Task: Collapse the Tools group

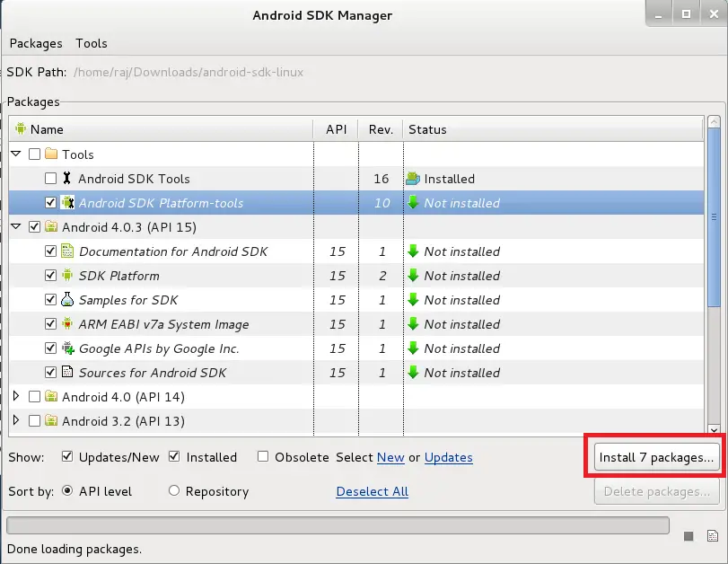Action: pos(16,154)
